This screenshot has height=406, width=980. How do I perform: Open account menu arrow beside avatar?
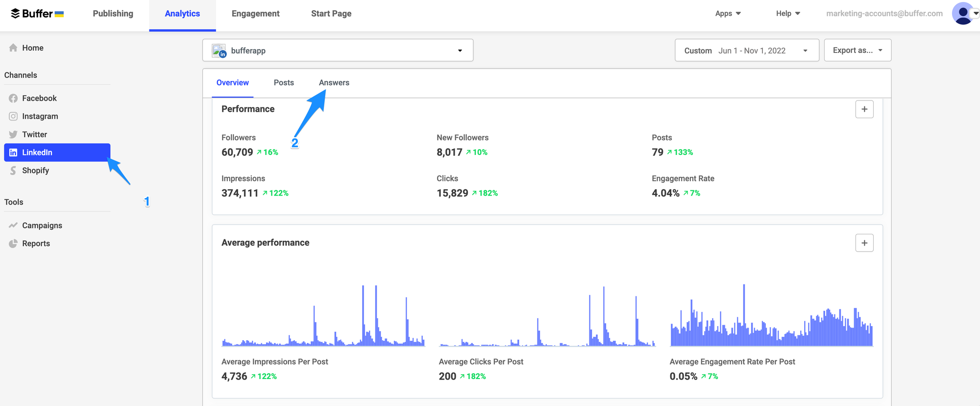[x=976, y=14]
